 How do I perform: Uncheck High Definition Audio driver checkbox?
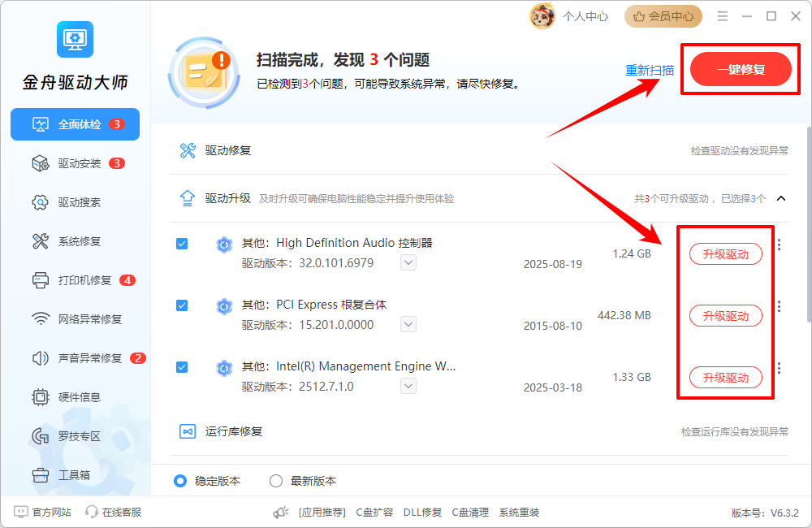(182, 244)
